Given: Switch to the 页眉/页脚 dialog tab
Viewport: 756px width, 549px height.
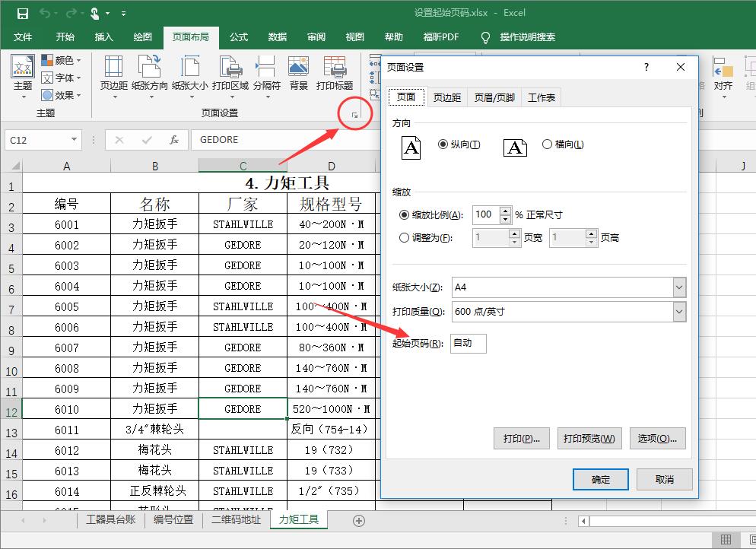Looking at the screenshot, I should coord(495,97).
